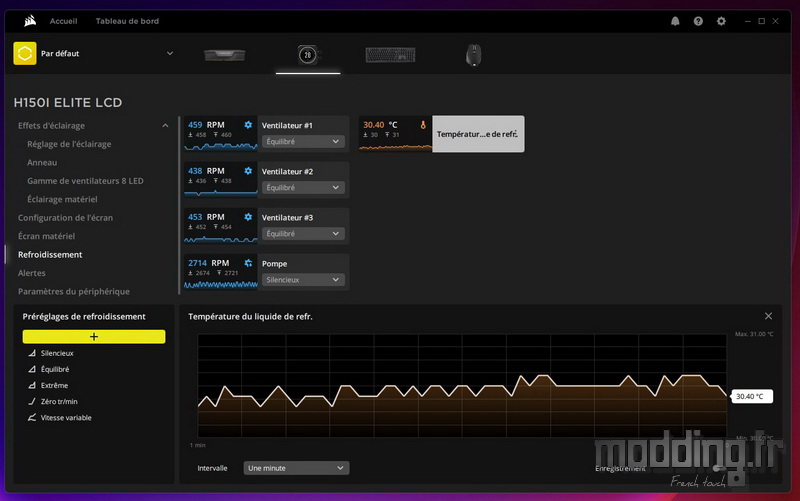Viewport: 800px width, 501px height.
Task: Open the Tableau de bord tab
Action: (x=127, y=21)
